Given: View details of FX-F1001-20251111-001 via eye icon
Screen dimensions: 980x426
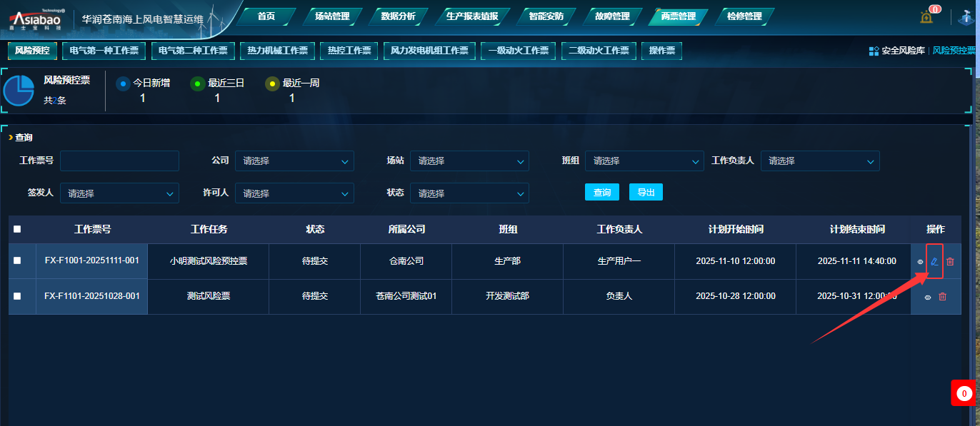Looking at the screenshot, I should tap(920, 262).
